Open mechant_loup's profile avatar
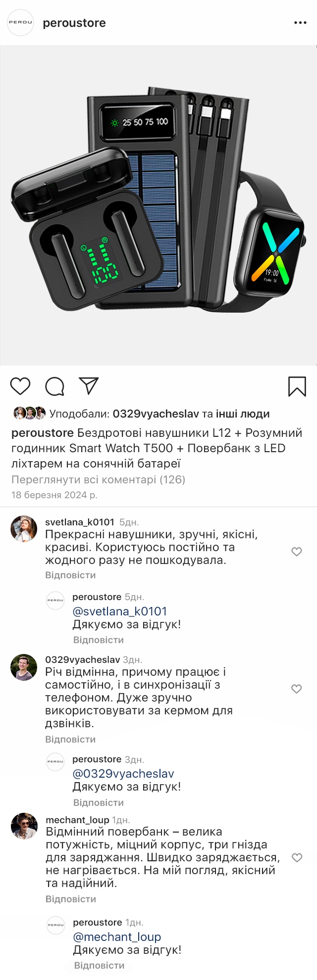The width and height of the screenshot is (317, 980). [x=24, y=826]
